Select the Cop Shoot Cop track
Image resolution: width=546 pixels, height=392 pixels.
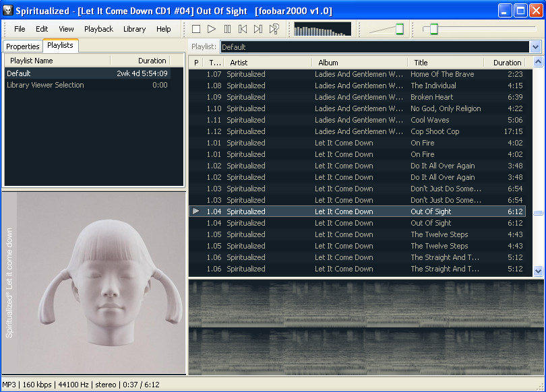click(x=358, y=131)
